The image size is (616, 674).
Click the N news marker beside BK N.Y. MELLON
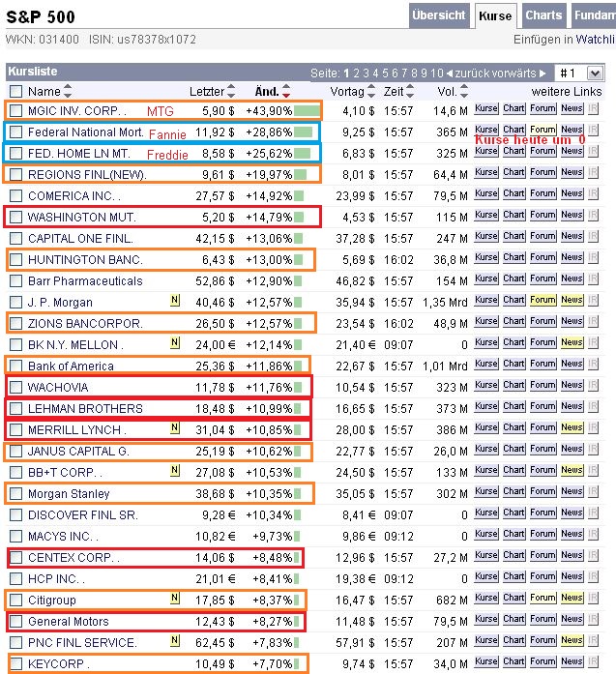[x=174, y=342]
